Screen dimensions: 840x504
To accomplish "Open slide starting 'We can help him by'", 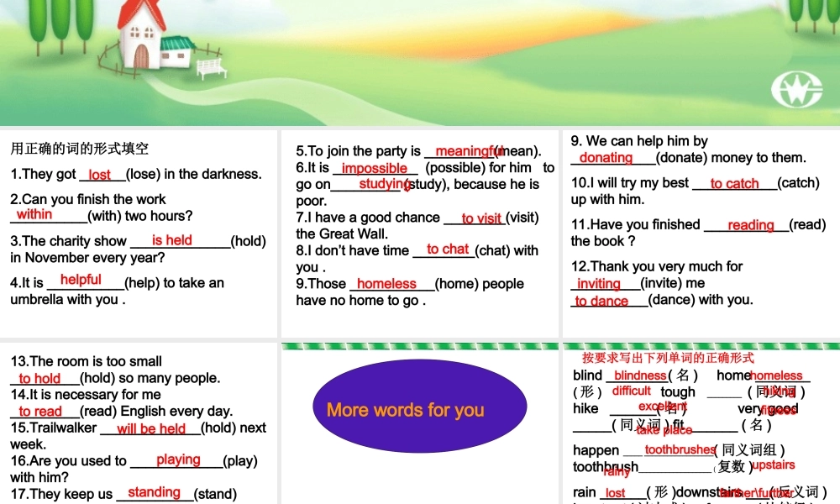I will click(701, 234).
